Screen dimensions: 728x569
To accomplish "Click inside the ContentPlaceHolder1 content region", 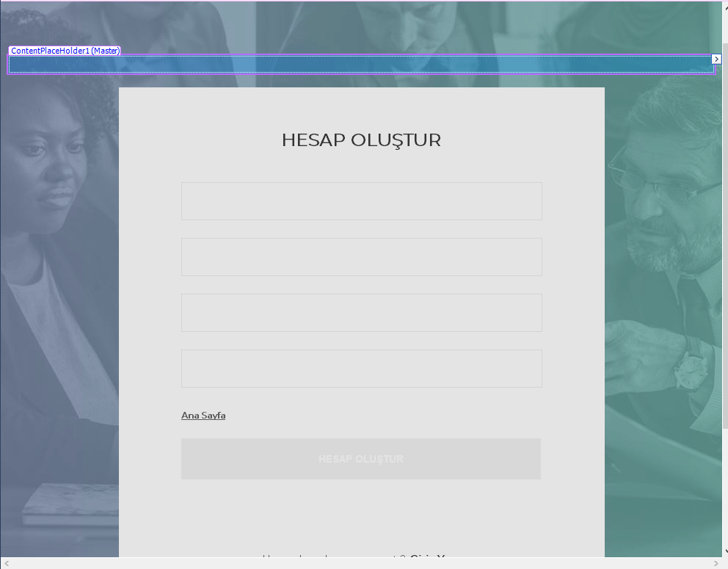I will pyautogui.click(x=361, y=65).
